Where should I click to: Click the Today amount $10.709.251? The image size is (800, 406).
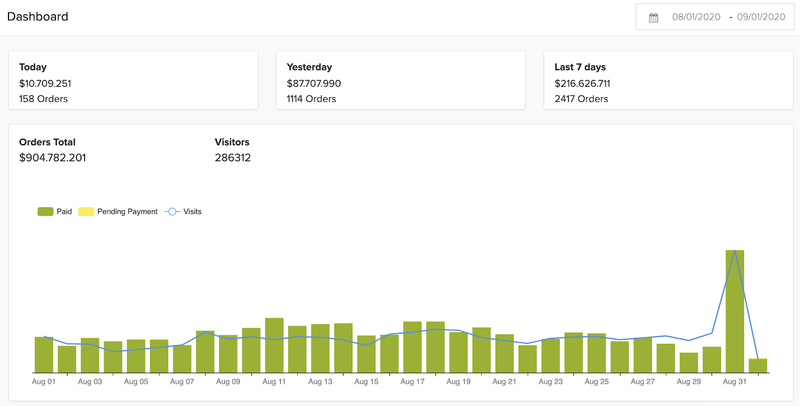point(45,83)
